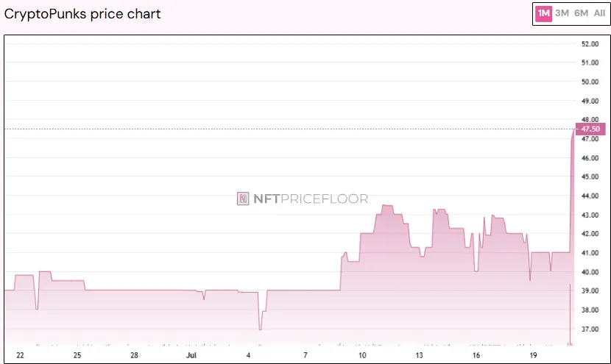Click the 16 date marker on axis
The image size is (611, 364).
(476, 355)
